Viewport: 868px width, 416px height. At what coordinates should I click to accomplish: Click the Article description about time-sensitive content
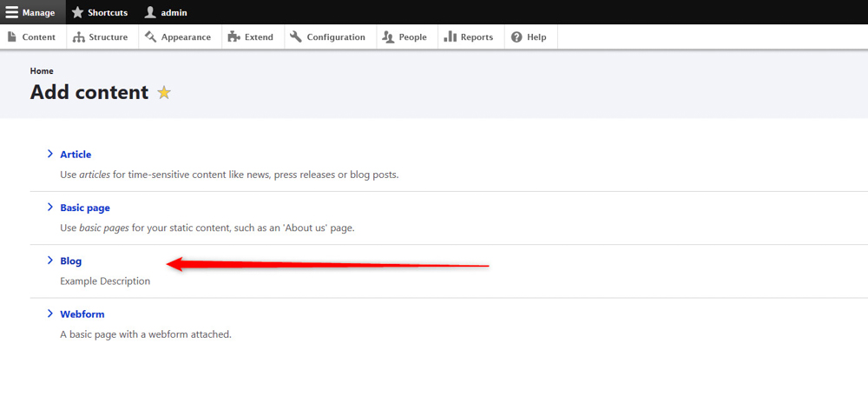[229, 175]
